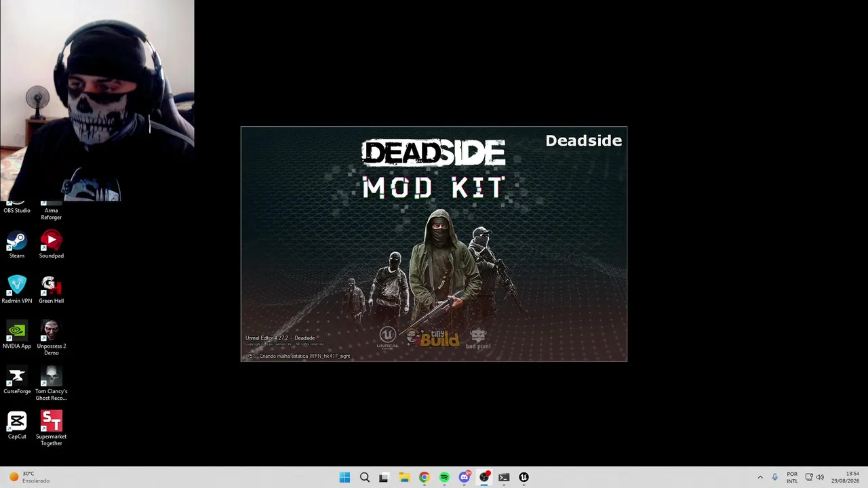The width and height of the screenshot is (868, 488).
Task: Open taskbar Search
Action: tap(364, 477)
